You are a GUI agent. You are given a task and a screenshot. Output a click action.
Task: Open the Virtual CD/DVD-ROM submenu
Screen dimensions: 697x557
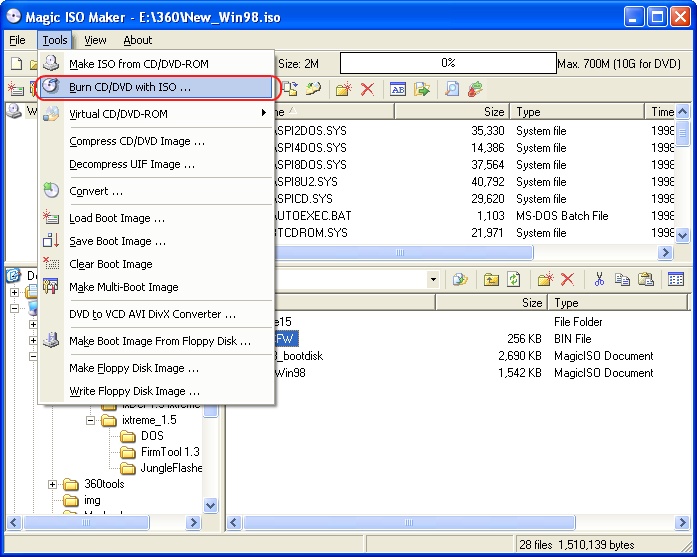point(156,114)
